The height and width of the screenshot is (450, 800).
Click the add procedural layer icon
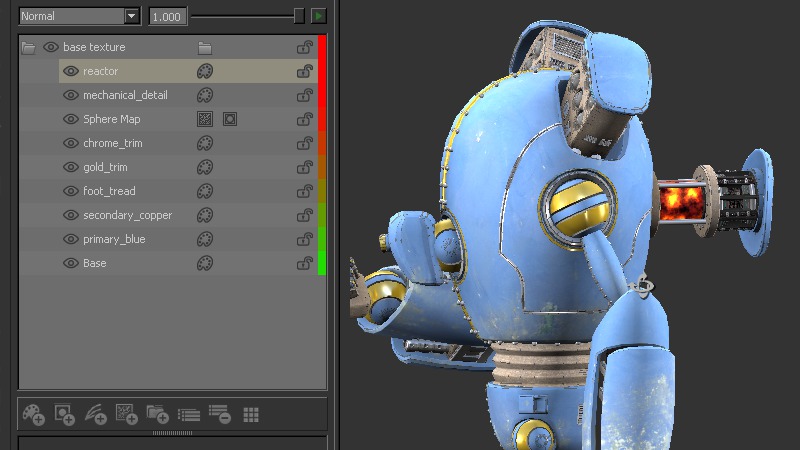(x=126, y=414)
